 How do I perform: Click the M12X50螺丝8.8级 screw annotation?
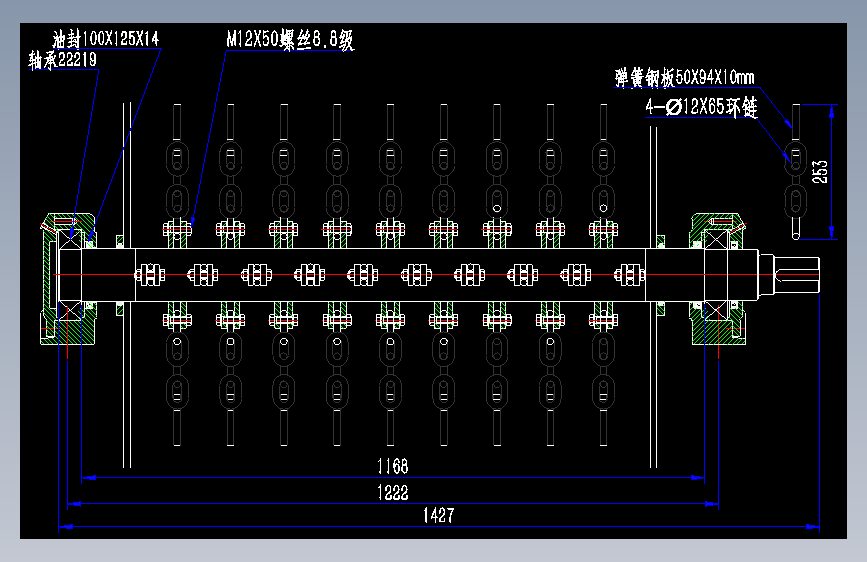[290, 39]
